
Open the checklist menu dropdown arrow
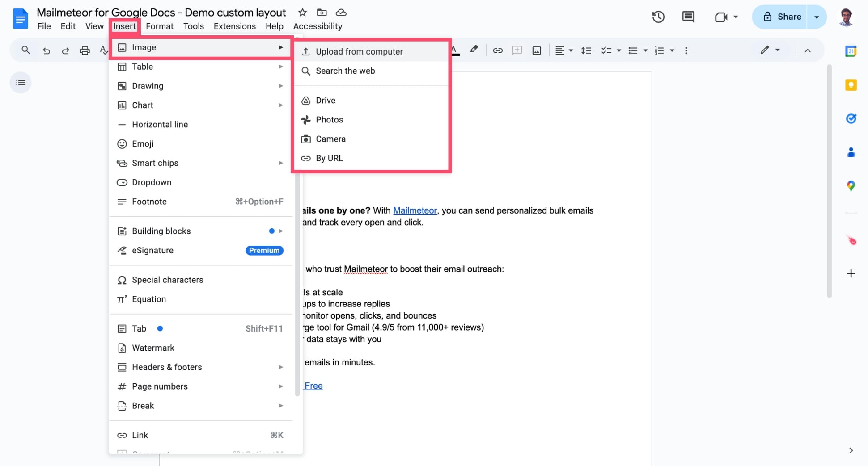619,50
